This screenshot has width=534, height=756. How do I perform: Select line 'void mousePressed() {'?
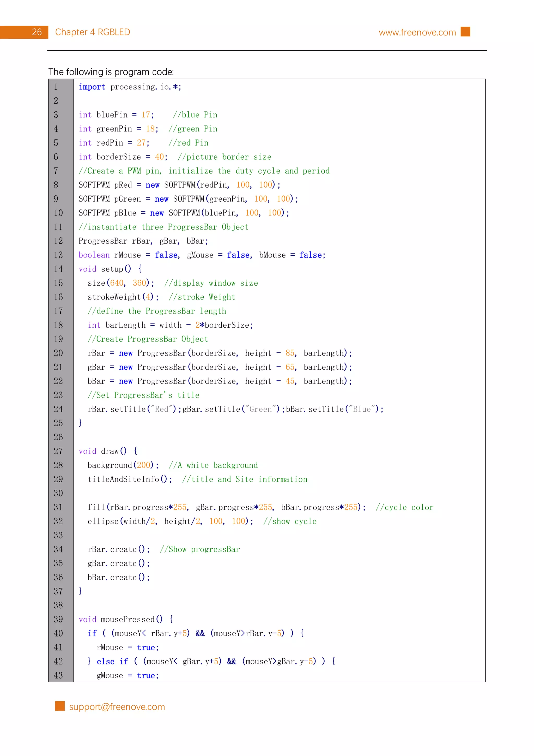point(126,619)
